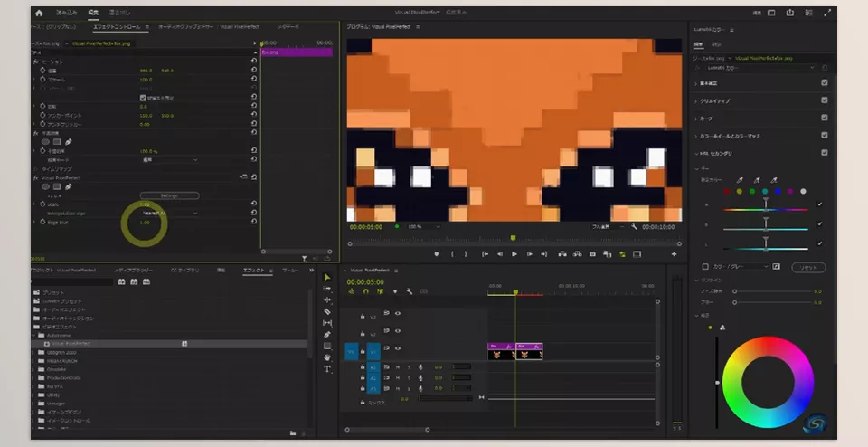Hide track V3 with eye icon
The height and width of the screenshot is (447, 868).
[x=398, y=313]
